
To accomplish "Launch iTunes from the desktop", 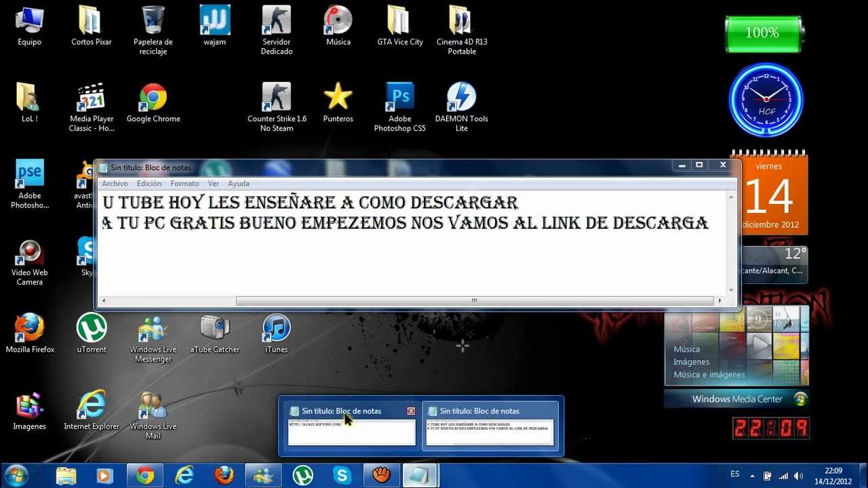I will 277,333.
